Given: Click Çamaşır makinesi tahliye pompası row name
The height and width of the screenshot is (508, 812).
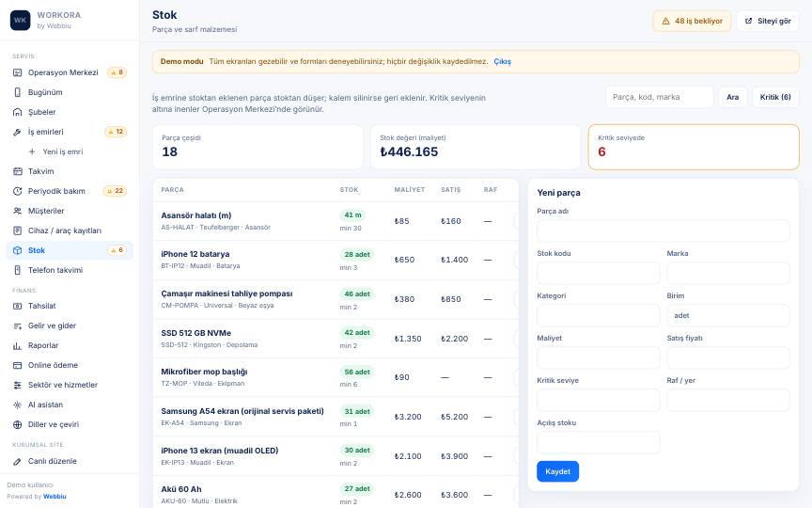Looking at the screenshot, I should 226,294.
